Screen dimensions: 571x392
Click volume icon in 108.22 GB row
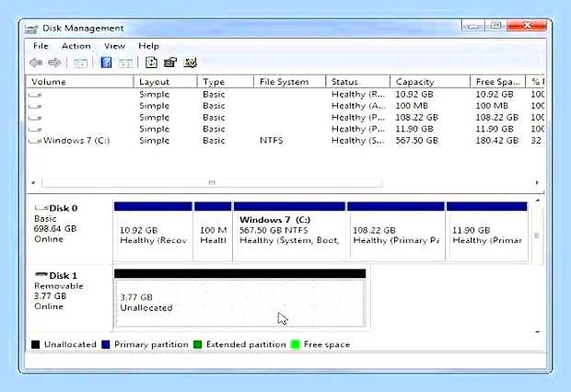pyautogui.click(x=35, y=118)
